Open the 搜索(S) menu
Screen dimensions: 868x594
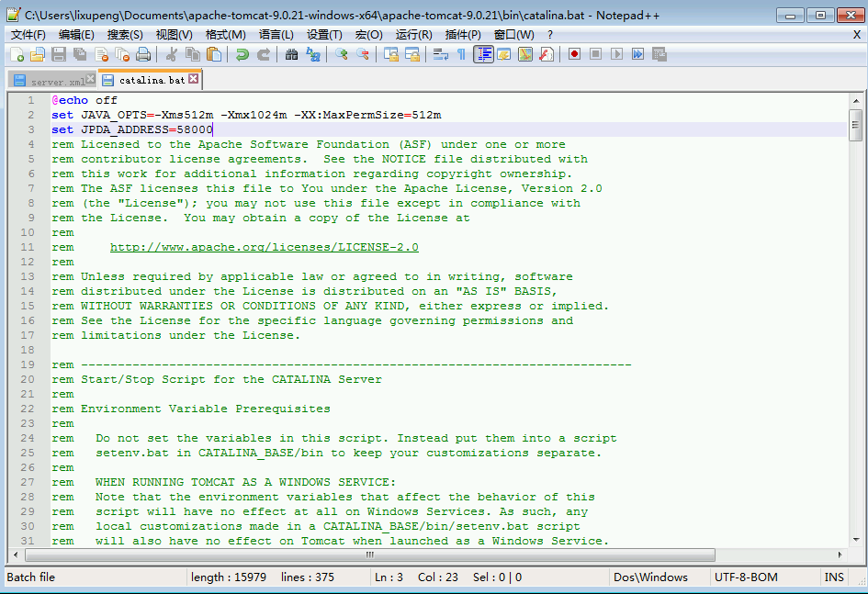(x=125, y=35)
